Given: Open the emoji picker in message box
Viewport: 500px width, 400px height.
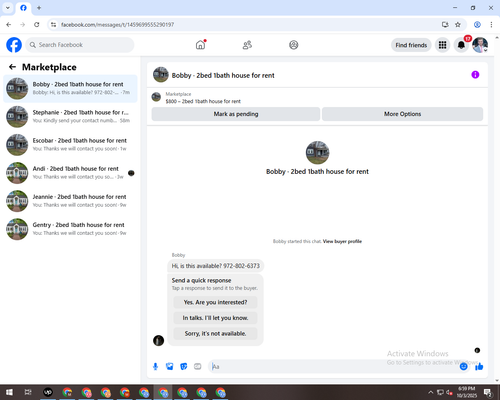Looking at the screenshot, I should coord(463,367).
